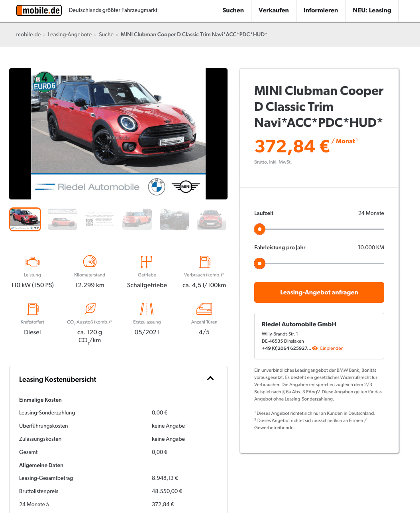Click Leasing-Angebot anfragen button
This screenshot has width=420, height=513.
pos(319,292)
